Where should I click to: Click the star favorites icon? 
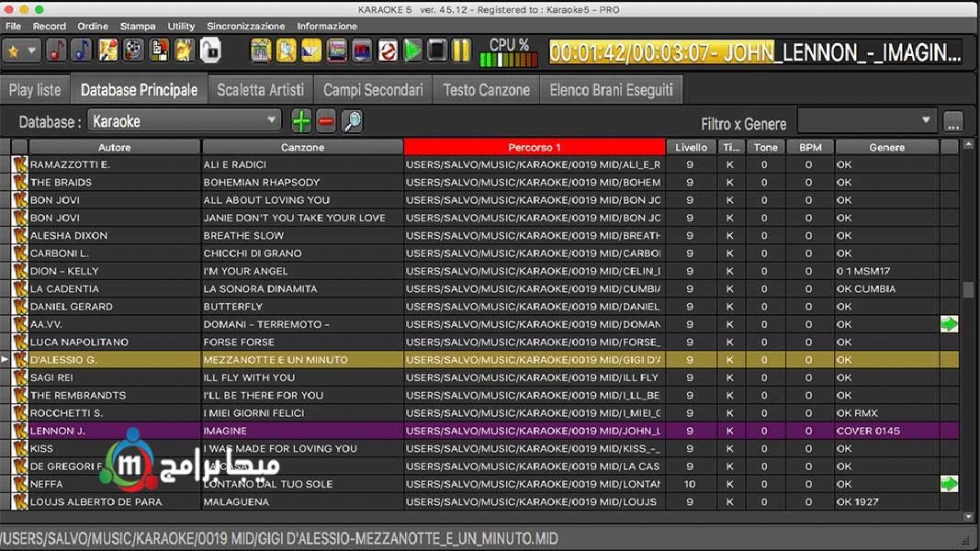14,51
